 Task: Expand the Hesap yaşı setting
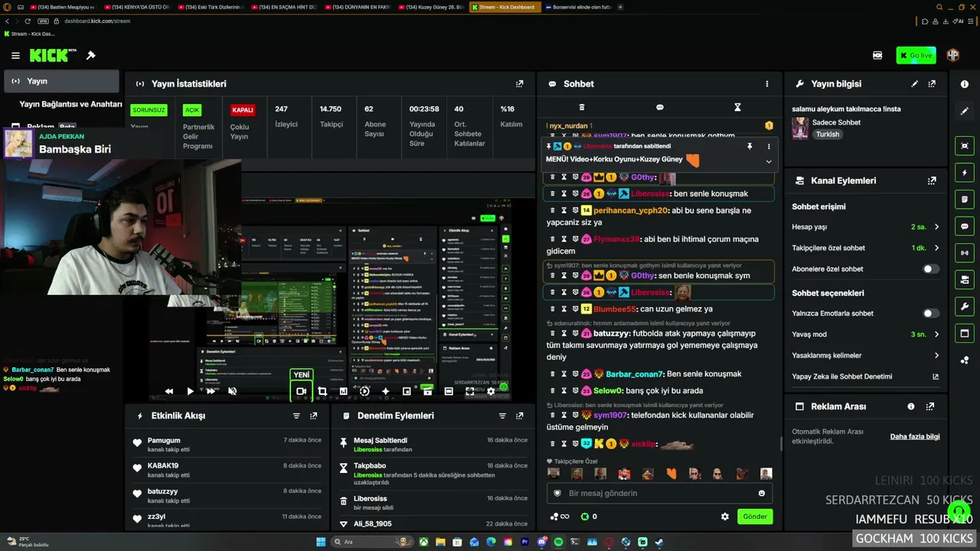(936, 227)
